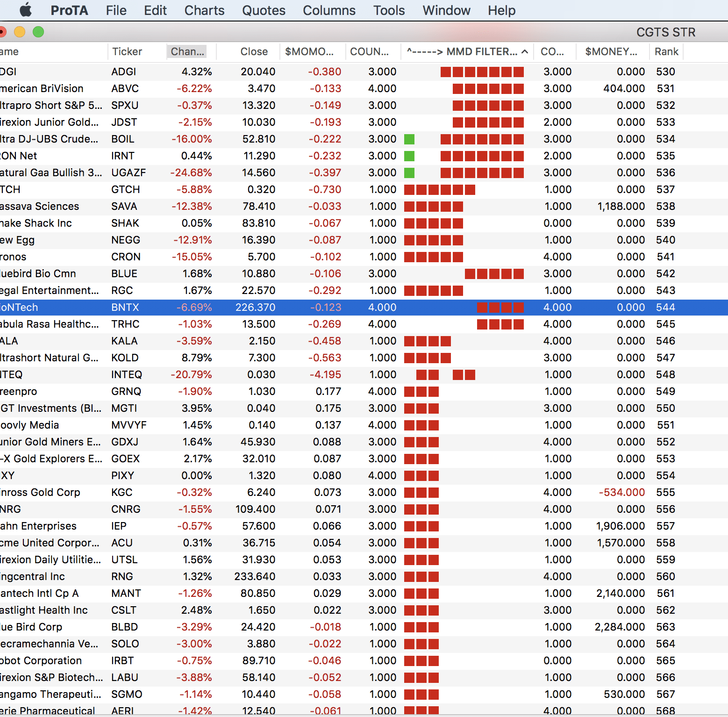Click the green zoom window button
The image size is (728, 717).
click(38, 32)
